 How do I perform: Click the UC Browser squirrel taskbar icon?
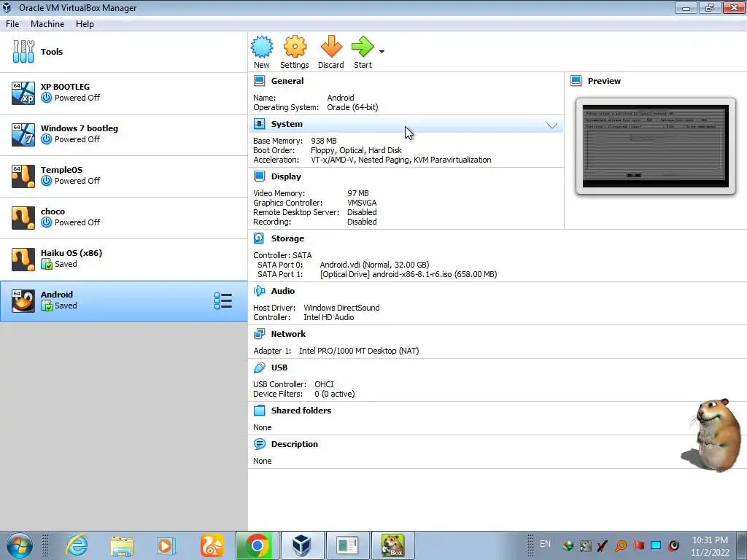point(212,545)
